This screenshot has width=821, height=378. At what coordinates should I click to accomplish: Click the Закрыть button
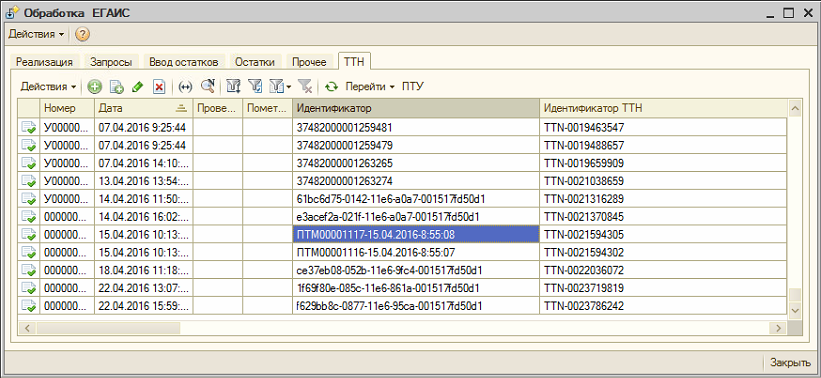coord(790,362)
